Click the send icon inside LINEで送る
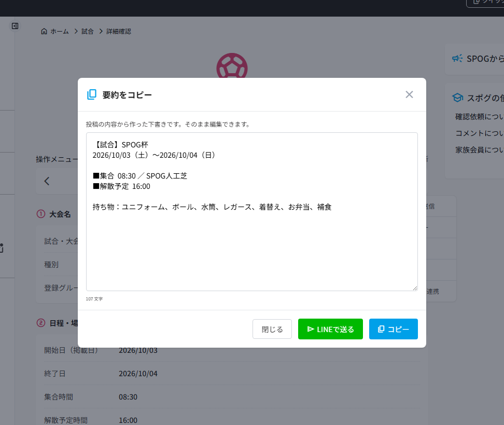The image size is (504, 425). pos(311,329)
